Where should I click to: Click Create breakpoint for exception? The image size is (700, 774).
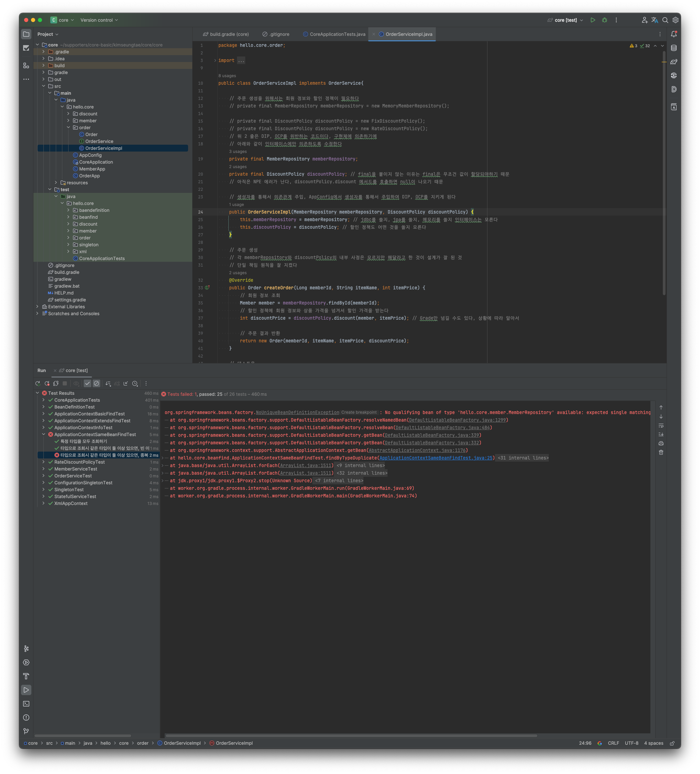(359, 412)
